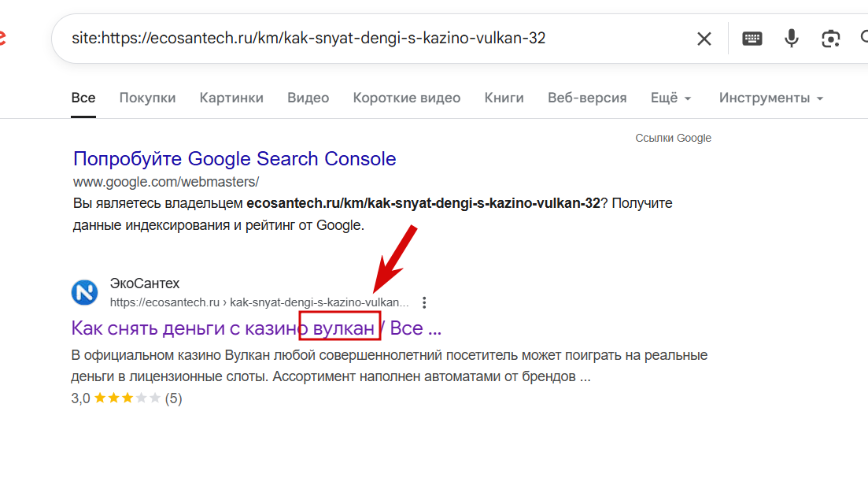The height and width of the screenshot is (489, 868).
Task: Click the Ссылки Google label
Action: pyautogui.click(x=673, y=138)
